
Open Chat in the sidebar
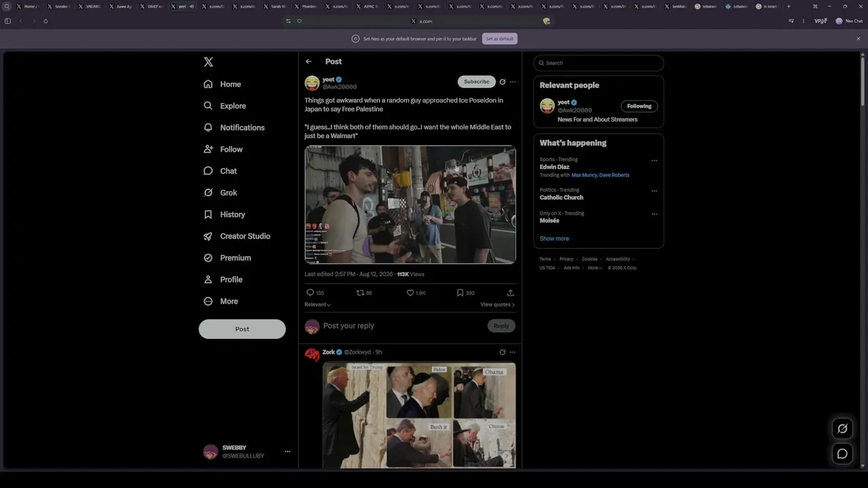220,171
